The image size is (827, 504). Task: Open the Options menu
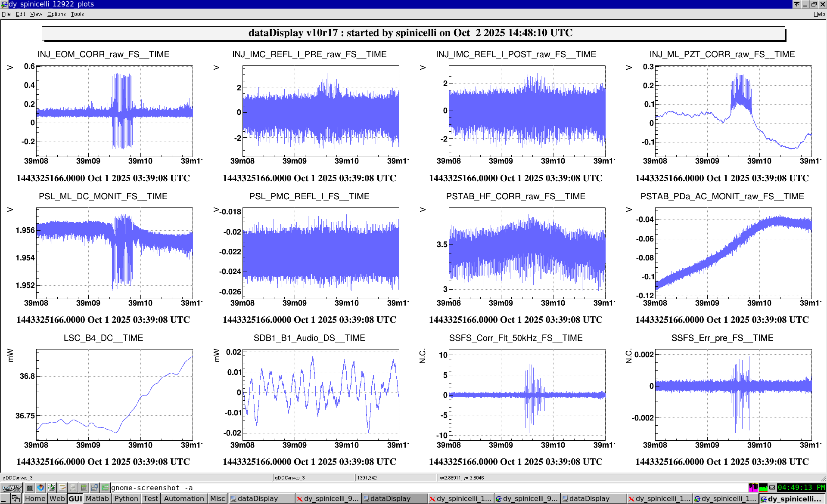(x=56, y=14)
